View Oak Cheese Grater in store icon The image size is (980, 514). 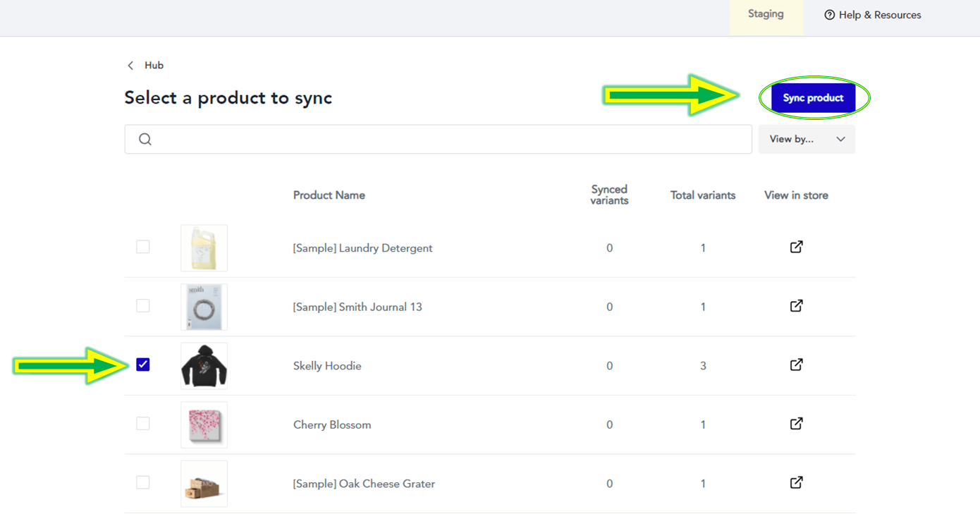click(796, 483)
